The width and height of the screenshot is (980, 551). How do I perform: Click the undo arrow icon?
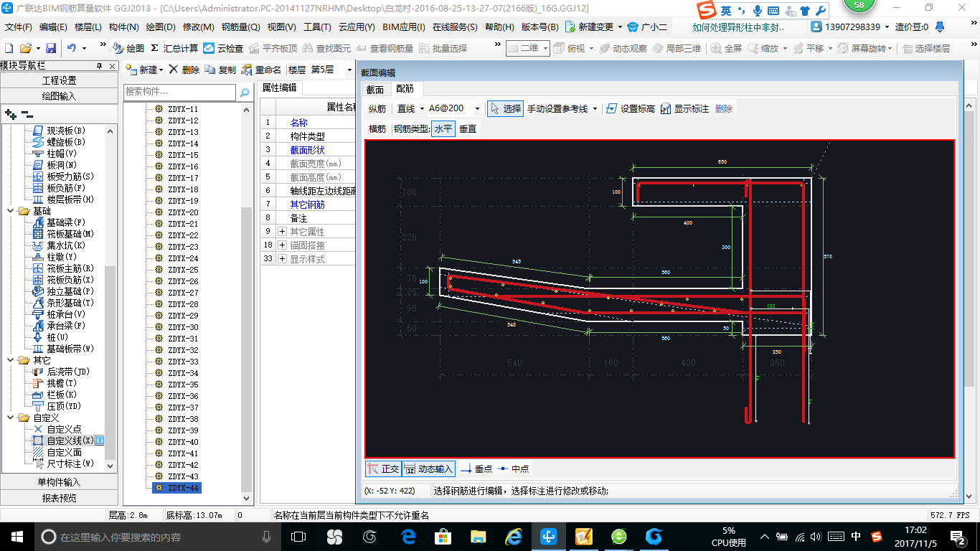[x=72, y=48]
